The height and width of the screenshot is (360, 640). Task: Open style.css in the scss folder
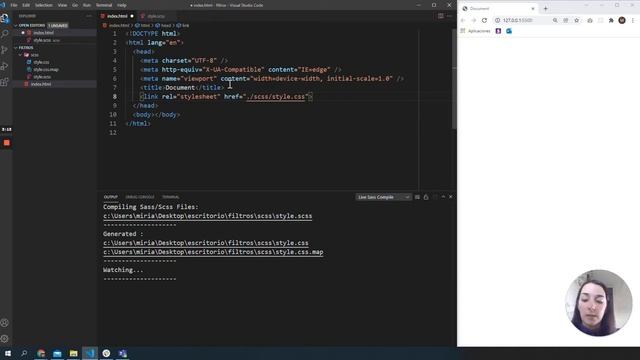coord(41,62)
